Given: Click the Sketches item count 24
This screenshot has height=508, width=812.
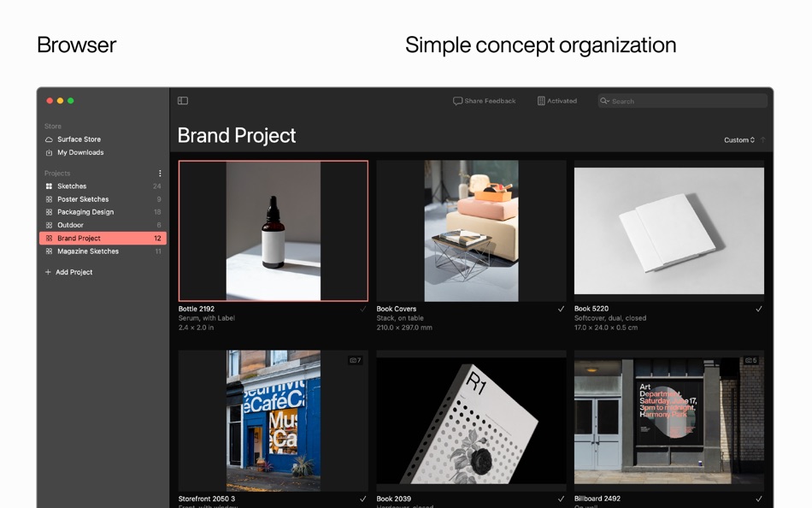Looking at the screenshot, I should [x=157, y=186].
